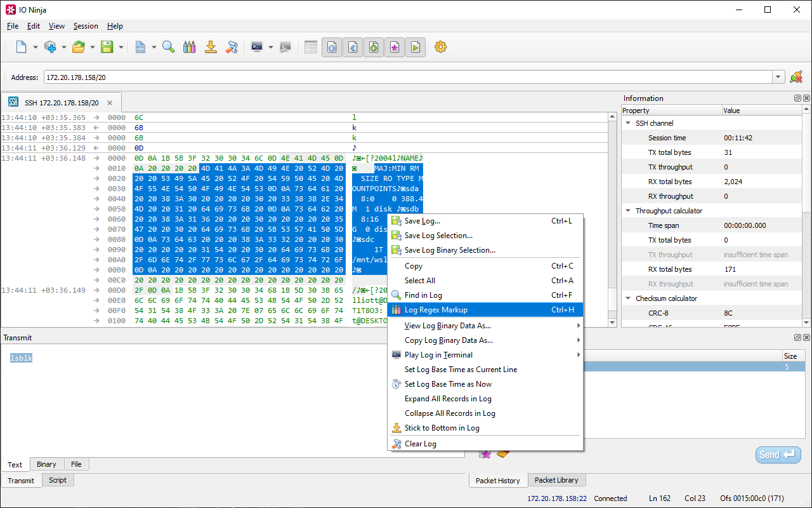
Task: Click the magnifier Find in Log toolbar icon
Action: (x=168, y=47)
